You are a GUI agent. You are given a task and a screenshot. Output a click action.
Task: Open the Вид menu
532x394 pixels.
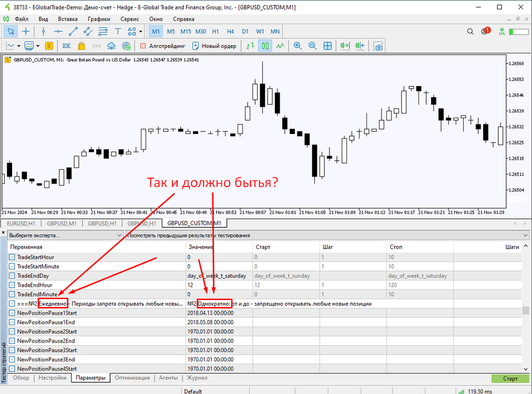[43, 19]
